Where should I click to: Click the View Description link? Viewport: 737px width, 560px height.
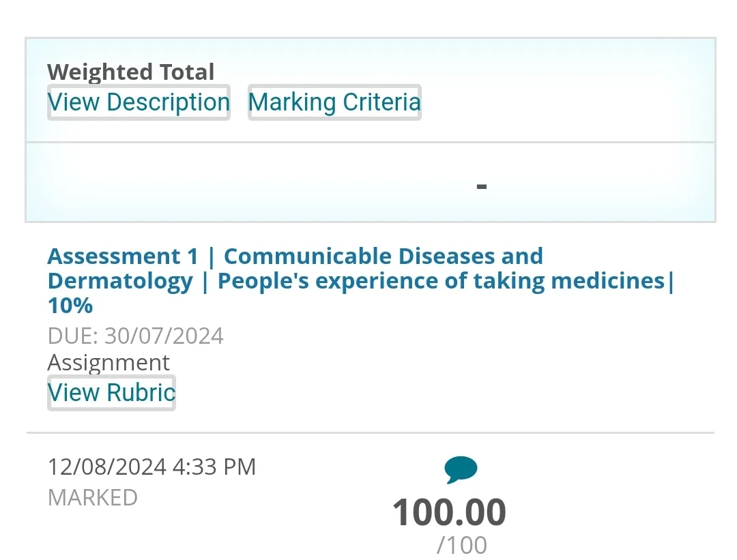click(x=139, y=102)
